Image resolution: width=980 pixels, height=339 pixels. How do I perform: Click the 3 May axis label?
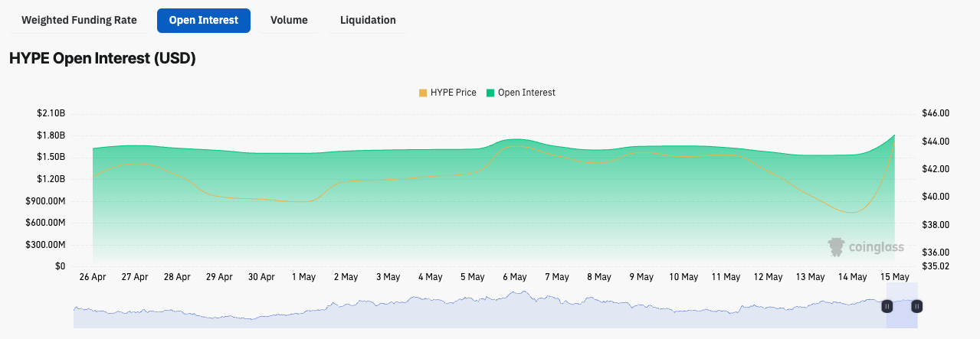point(387,277)
